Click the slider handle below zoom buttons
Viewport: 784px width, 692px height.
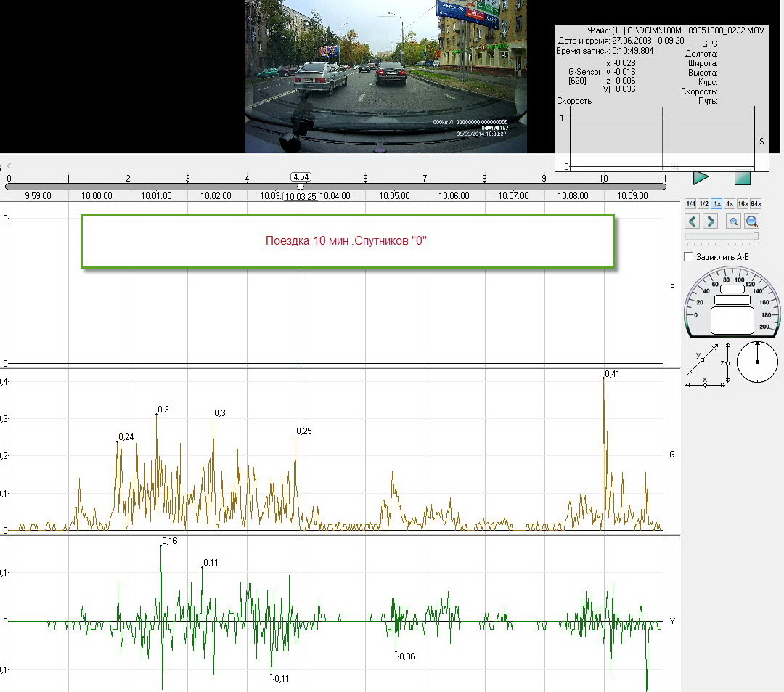click(756, 236)
